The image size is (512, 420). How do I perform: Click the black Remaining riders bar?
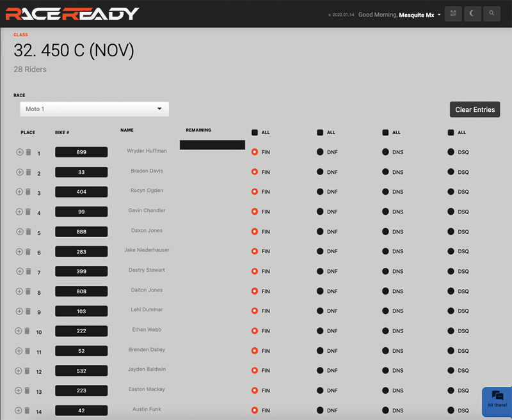click(x=212, y=144)
